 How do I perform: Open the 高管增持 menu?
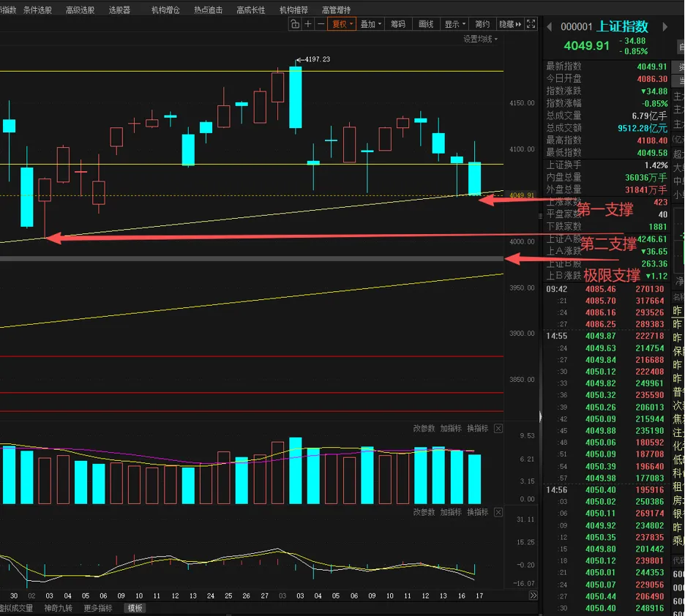coord(337,10)
